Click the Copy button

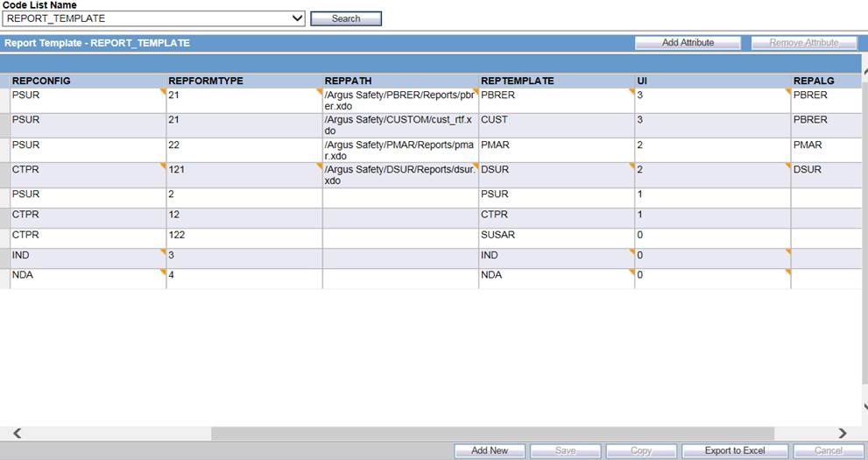(x=641, y=450)
